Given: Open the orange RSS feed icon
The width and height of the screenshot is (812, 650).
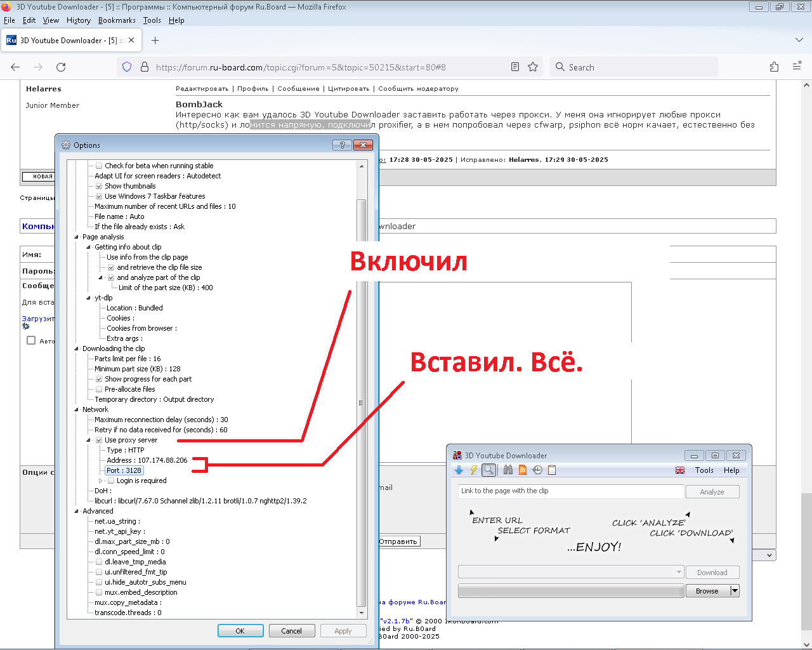Looking at the screenshot, I should (x=523, y=470).
